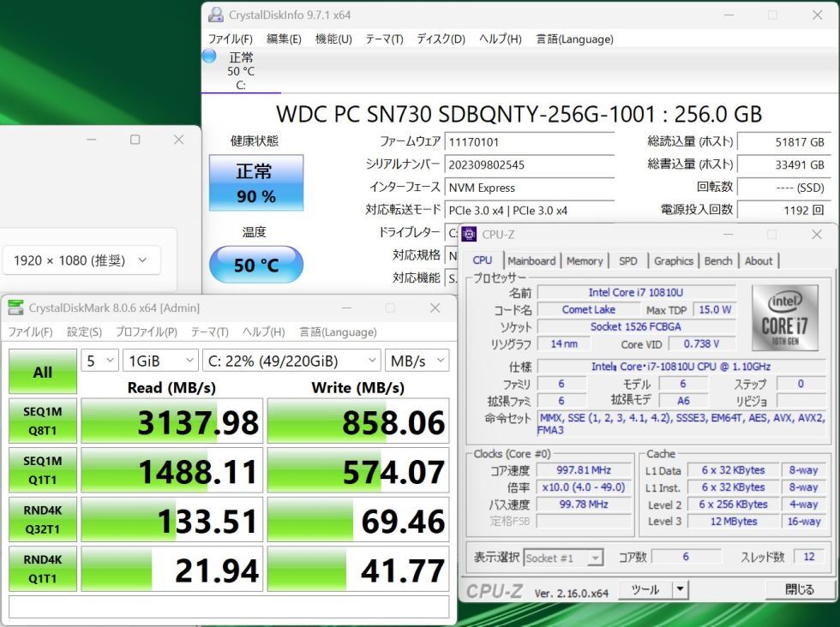Click the CrystalDiskMark title bar app icon
This screenshot has width=840, height=627.
point(15,308)
